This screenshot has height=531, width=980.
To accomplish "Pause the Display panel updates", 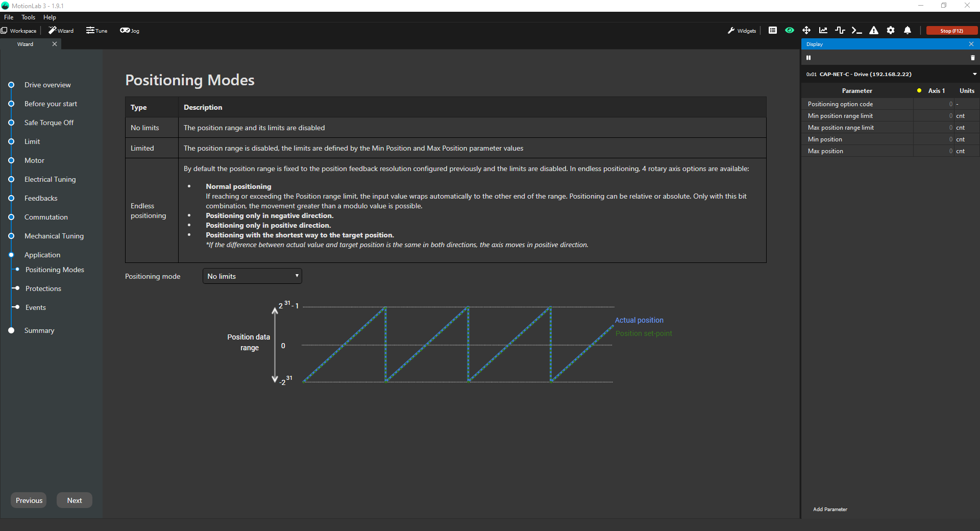I will pyautogui.click(x=808, y=58).
